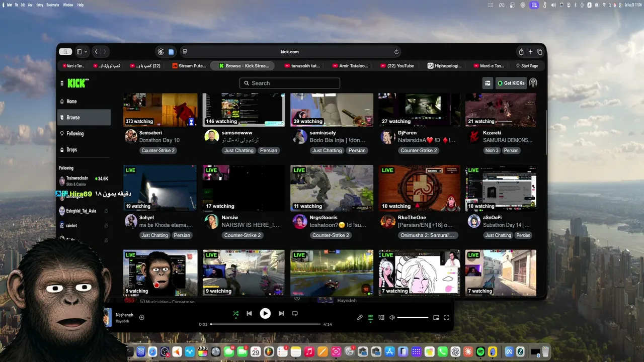Reload the kick.com page
The image size is (644, 362).
point(396,52)
